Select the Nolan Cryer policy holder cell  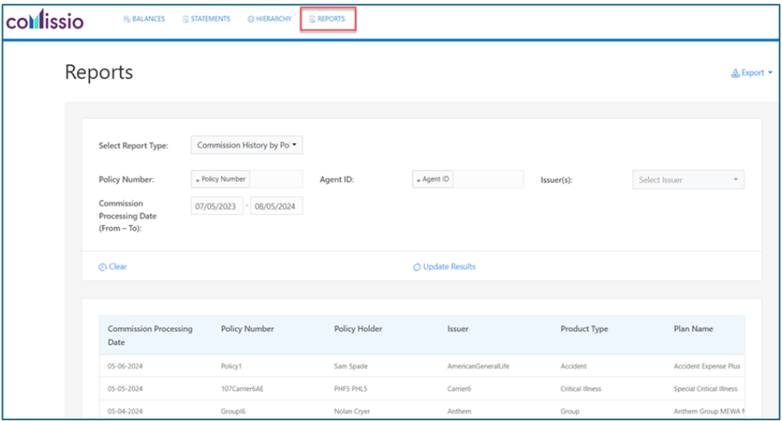coord(352,412)
